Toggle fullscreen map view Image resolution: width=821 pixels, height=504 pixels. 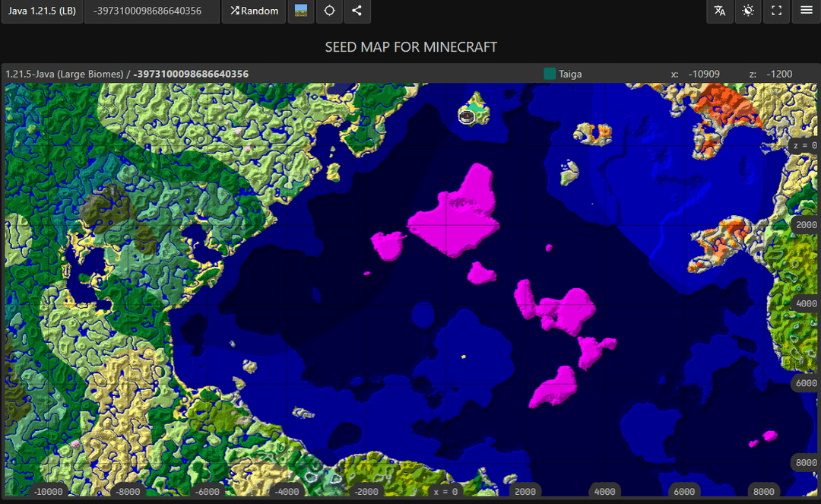(x=776, y=11)
